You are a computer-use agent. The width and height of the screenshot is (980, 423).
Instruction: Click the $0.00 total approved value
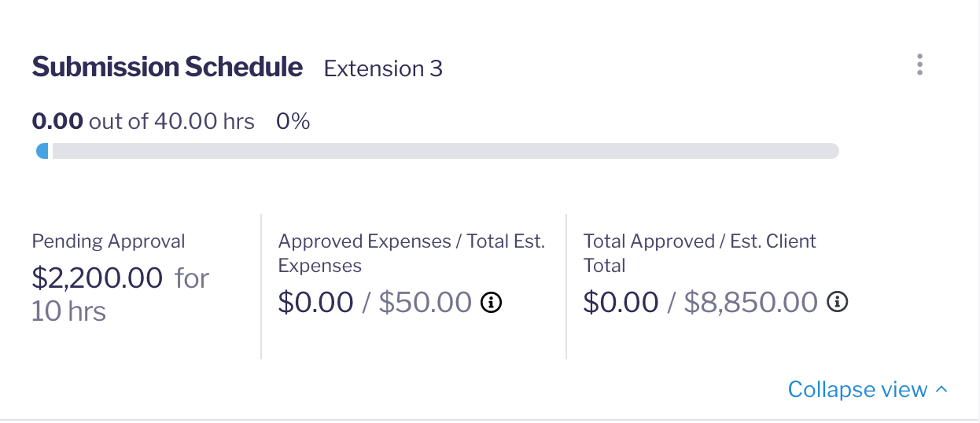(621, 303)
